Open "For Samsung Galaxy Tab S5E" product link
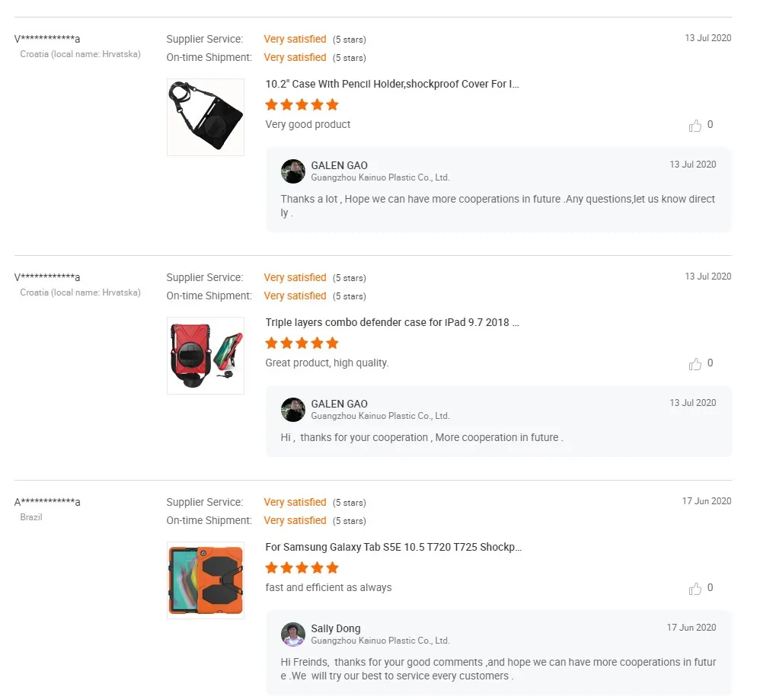 (x=393, y=547)
